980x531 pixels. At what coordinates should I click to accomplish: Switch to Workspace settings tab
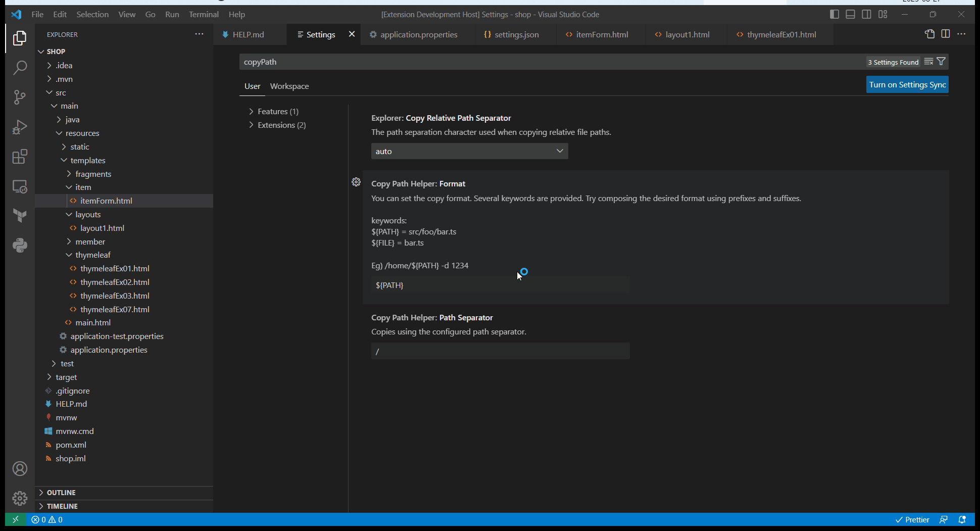[289, 86]
